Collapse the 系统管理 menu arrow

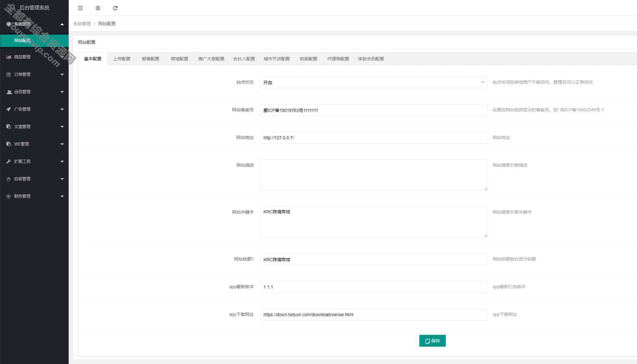click(62, 24)
